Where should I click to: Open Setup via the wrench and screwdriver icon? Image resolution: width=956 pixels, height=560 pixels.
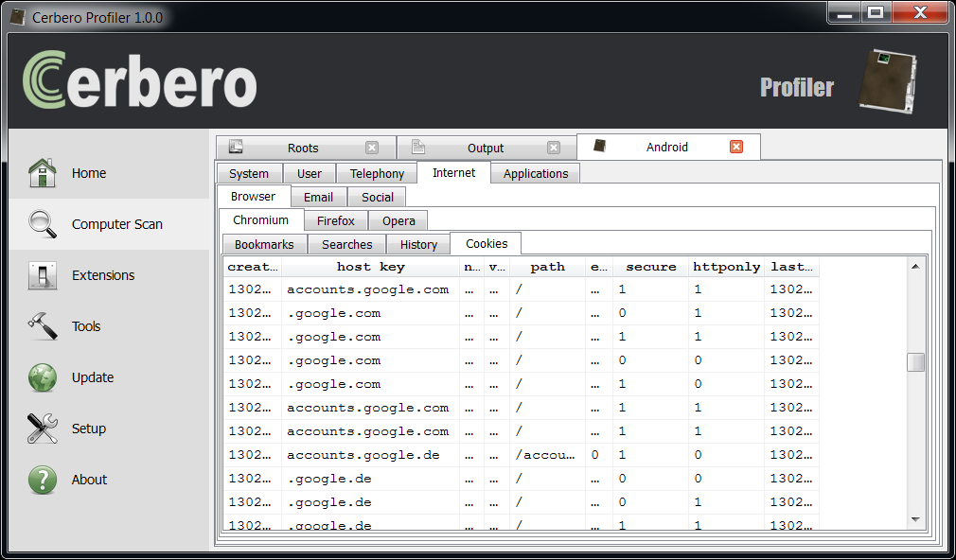click(x=42, y=429)
